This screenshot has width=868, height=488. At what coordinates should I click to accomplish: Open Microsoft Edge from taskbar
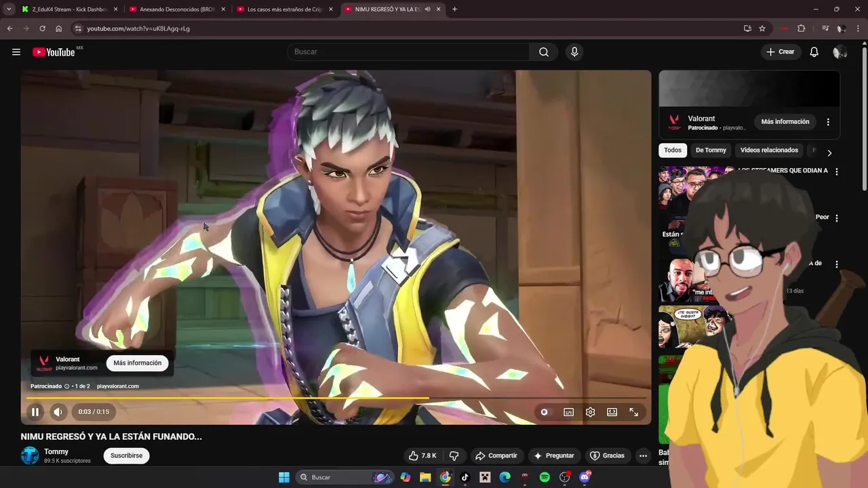505,477
